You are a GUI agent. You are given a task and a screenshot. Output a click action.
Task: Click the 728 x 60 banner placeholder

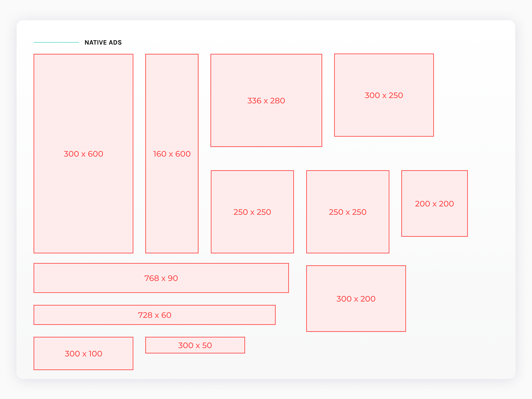(155, 315)
